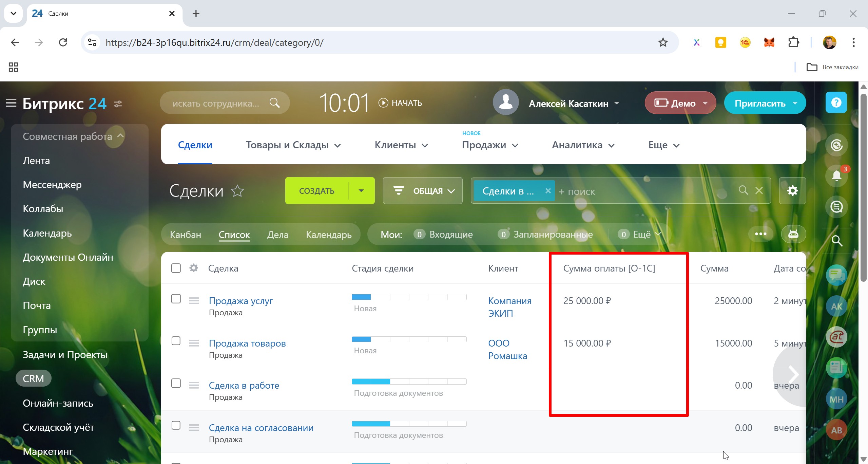
Task: Open the notifications bell icon
Action: coord(836,176)
